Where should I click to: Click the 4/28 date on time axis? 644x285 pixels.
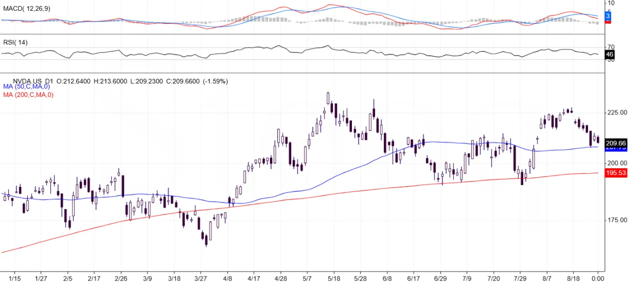tap(280, 278)
